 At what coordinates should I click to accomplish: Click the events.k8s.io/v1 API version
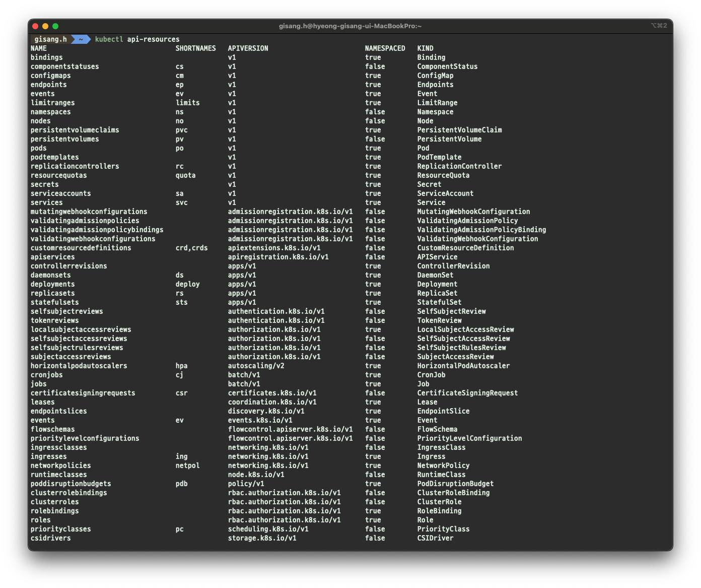(260, 420)
